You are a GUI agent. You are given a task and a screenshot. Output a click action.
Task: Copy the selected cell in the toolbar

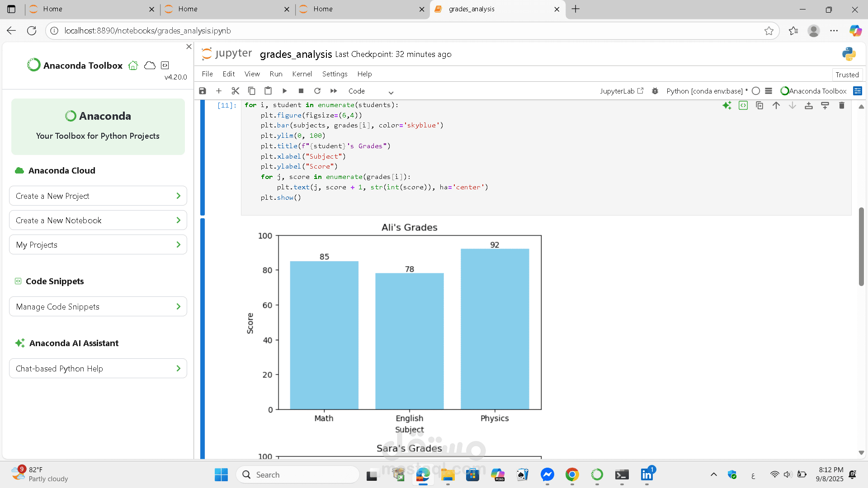[252, 91]
